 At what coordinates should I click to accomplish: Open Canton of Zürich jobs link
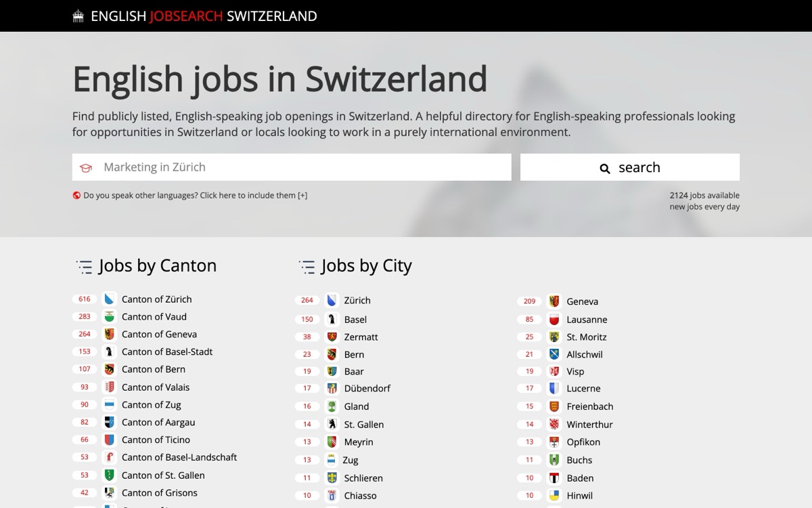click(x=156, y=299)
